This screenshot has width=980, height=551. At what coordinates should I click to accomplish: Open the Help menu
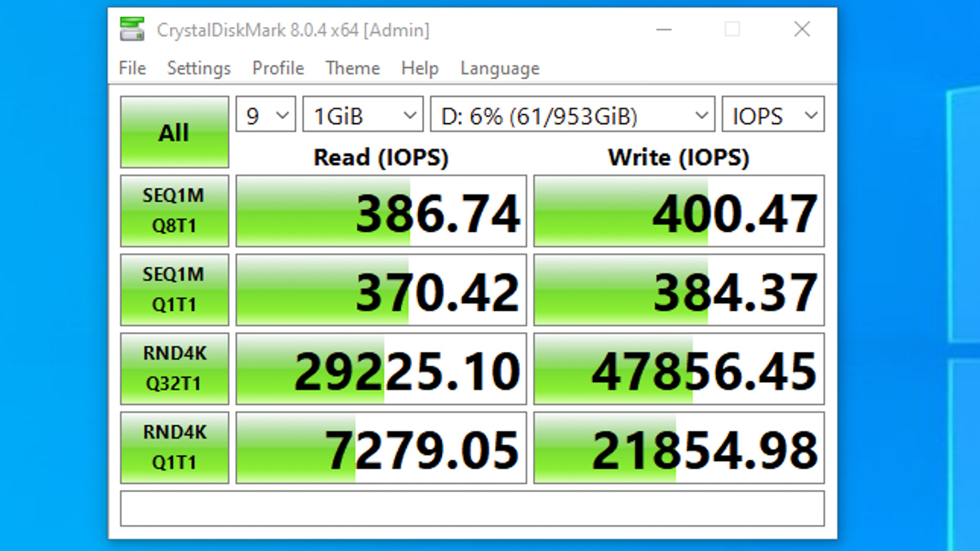point(420,69)
